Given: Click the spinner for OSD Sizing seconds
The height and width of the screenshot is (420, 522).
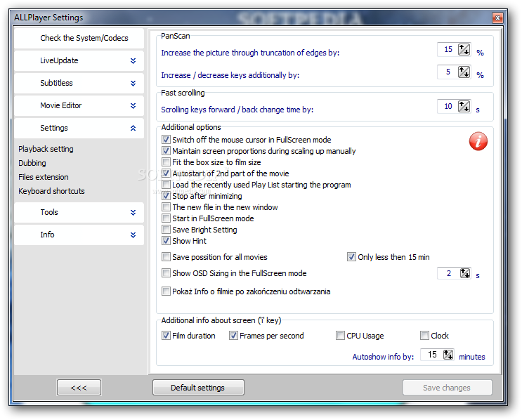Looking at the screenshot, I should [464, 273].
